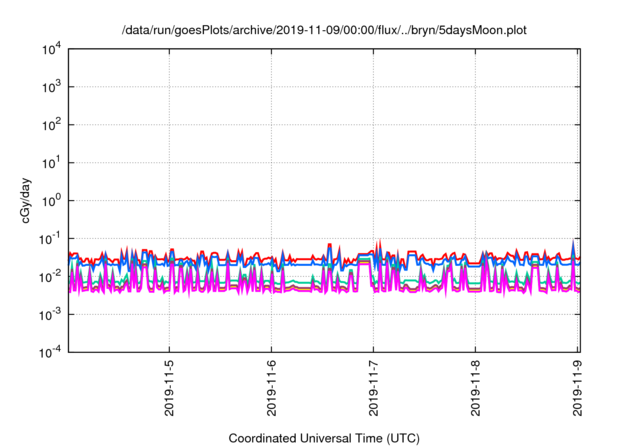The width and height of the screenshot is (640, 448).
Task: Click the 10^2 y-axis tick label
Action: [x=53, y=125]
